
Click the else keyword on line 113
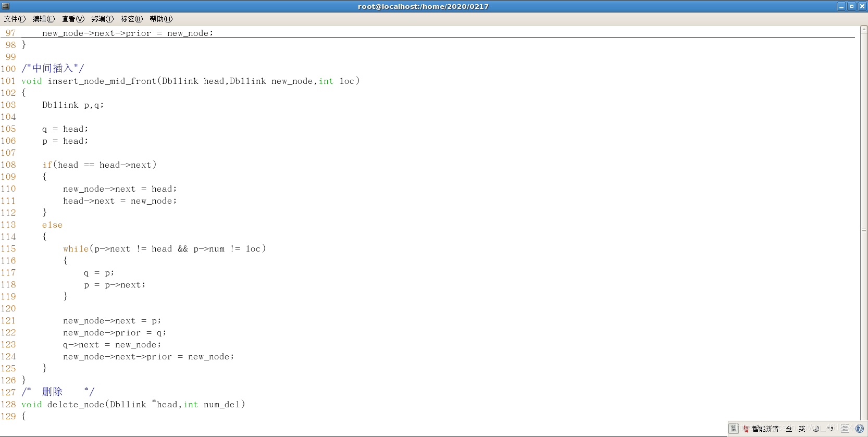[x=52, y=225]
